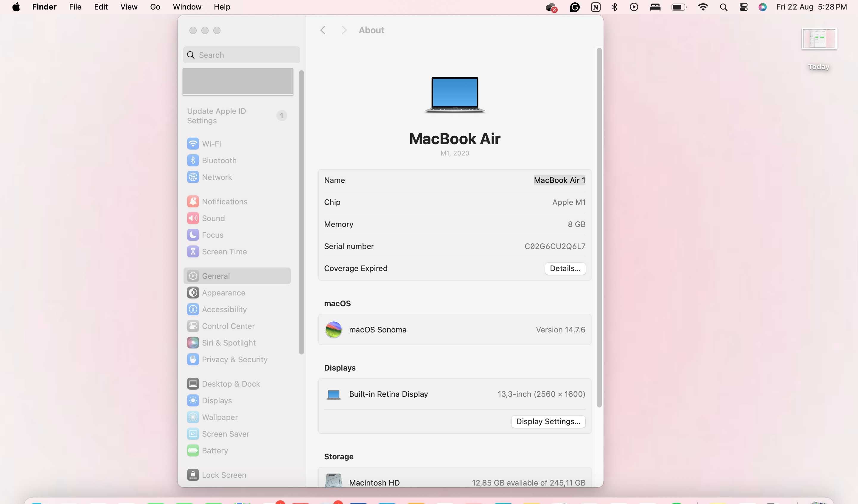Open the Apple menu

(16, 7)
